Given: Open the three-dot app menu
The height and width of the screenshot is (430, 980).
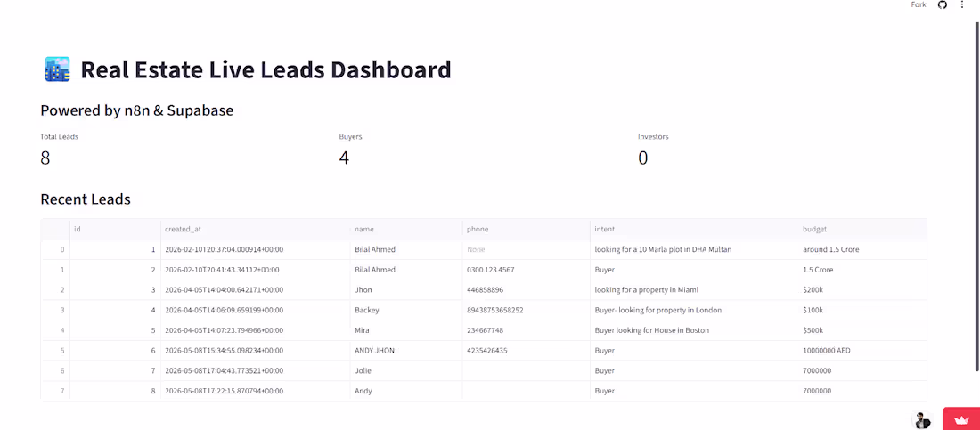Looking at the screenshot, I should [962, 5].
